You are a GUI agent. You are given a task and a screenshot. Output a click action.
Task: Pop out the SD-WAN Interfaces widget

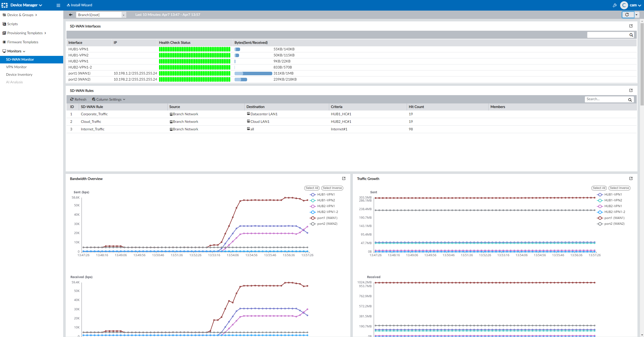[631, 26]
